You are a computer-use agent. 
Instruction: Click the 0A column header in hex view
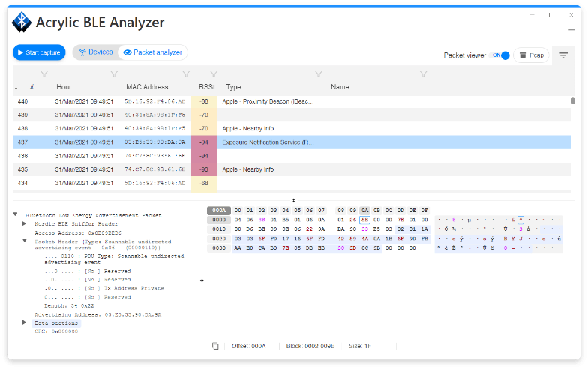pyautogui.click(x=364, y=210)
